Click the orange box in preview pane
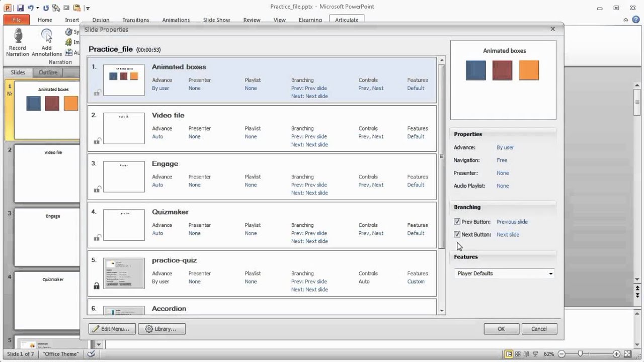This screenshot has width=644, height=362. click(x=529, y=70)
